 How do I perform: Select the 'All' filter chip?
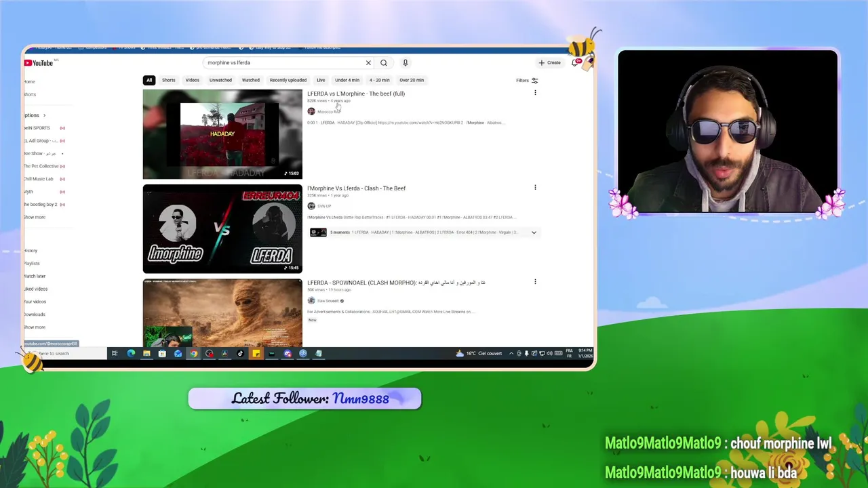149,80
